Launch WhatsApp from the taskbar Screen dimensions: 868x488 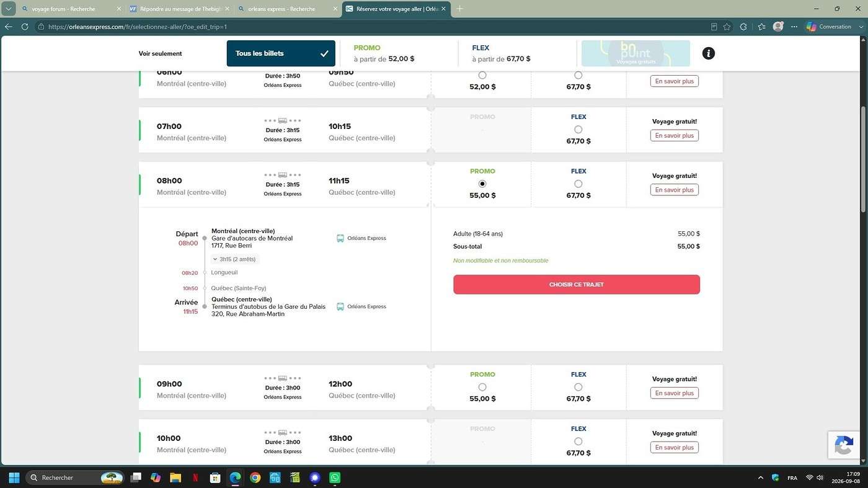point(335,477)
